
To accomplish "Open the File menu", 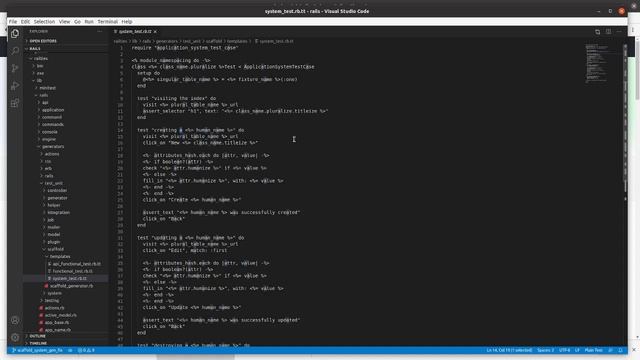I will click(x=13, y=22).
